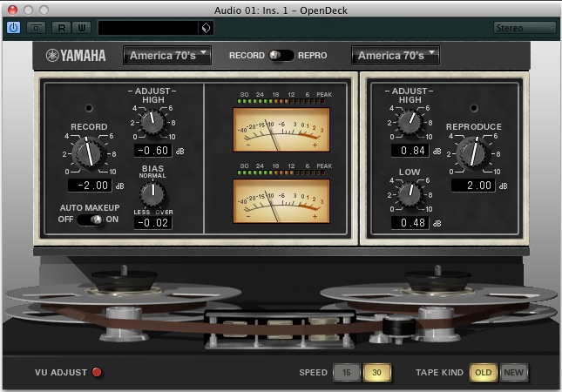Click the tape head assembly
Image resolution: width=562 pixels, height=392 pixels.
(x=280, y=329)
